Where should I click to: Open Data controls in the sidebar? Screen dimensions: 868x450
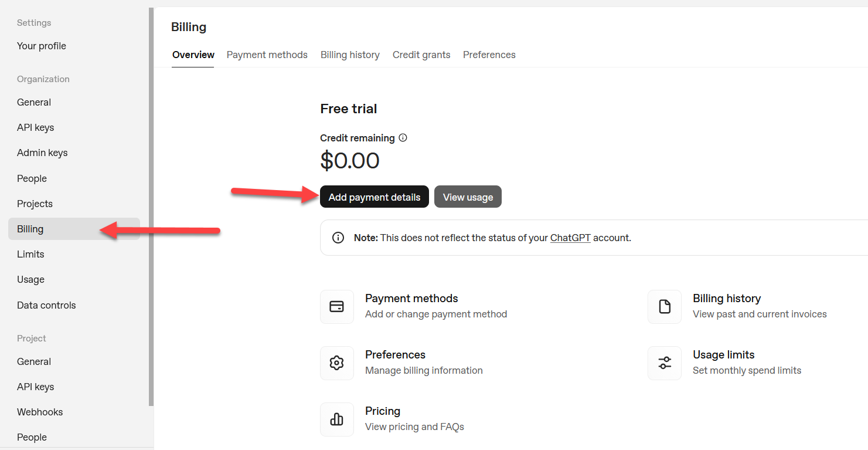[x=46, y=305]
